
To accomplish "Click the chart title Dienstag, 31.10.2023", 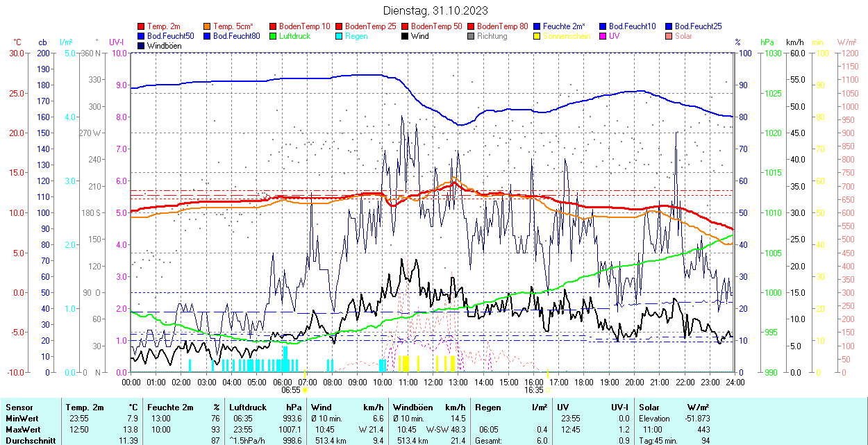I will point(435,10).
